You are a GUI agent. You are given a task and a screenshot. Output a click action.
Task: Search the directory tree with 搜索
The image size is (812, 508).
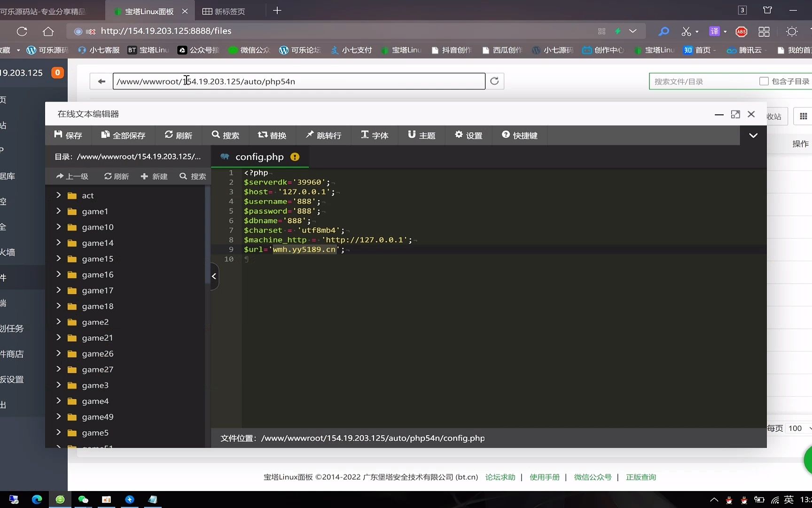coord(193,176)
